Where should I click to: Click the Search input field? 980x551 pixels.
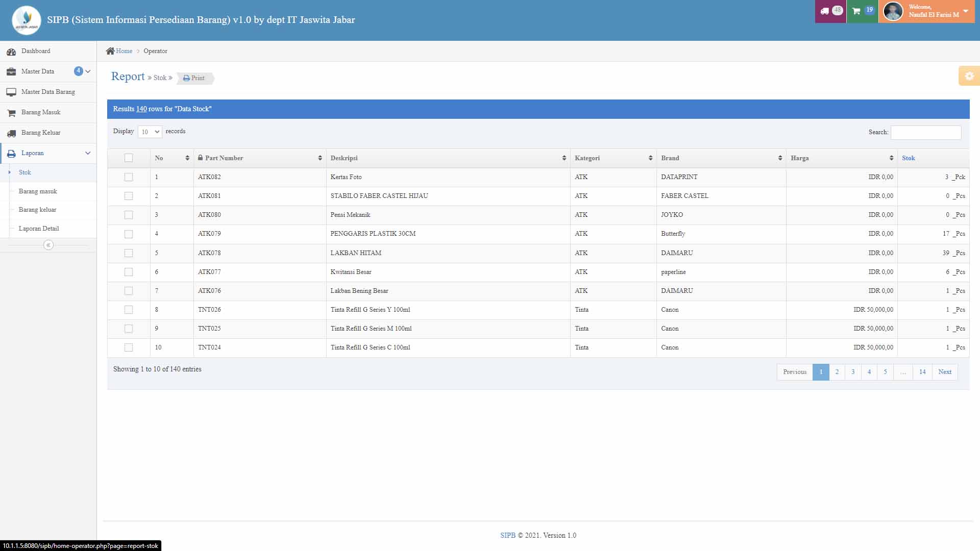925,132
